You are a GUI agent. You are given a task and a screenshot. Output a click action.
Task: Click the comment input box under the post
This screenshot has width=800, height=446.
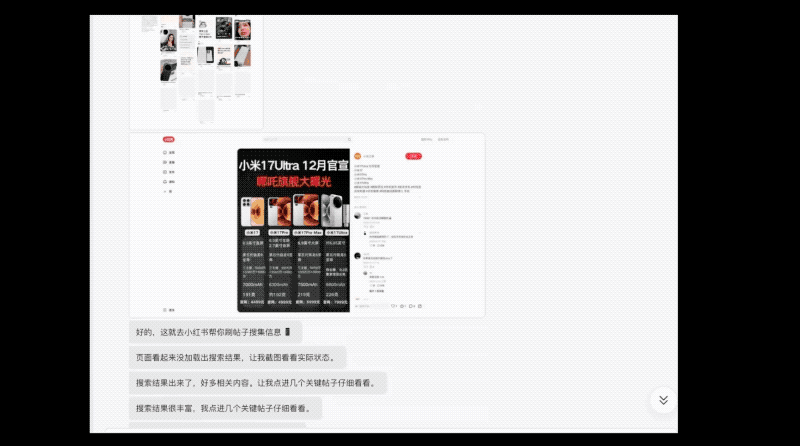(x=370, y=305)
